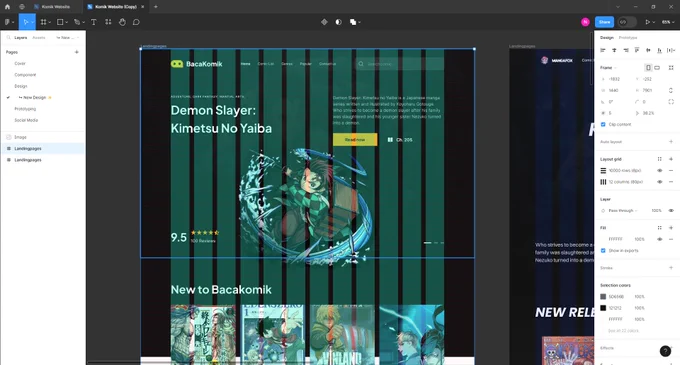680x365 pixels.
Task: Select the Hand tool
Action: 122,22
